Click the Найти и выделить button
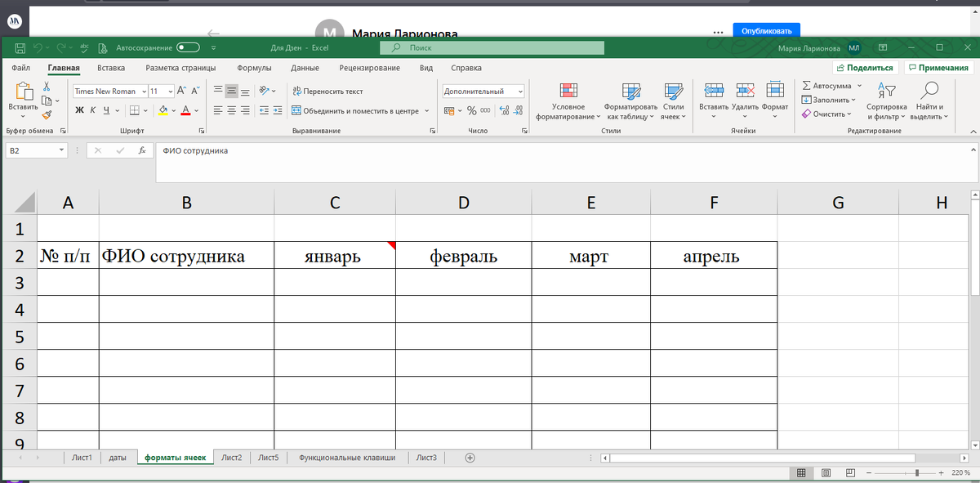The image size is (980, 483). [929, 101]
